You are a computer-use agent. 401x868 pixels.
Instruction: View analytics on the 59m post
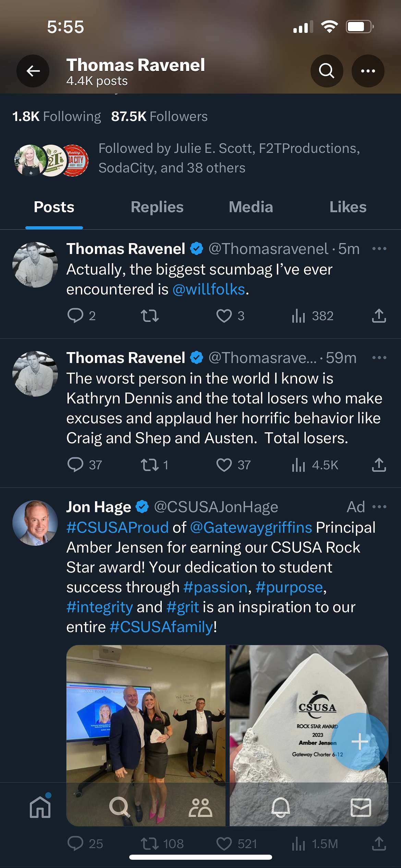[x=299, y=465]
